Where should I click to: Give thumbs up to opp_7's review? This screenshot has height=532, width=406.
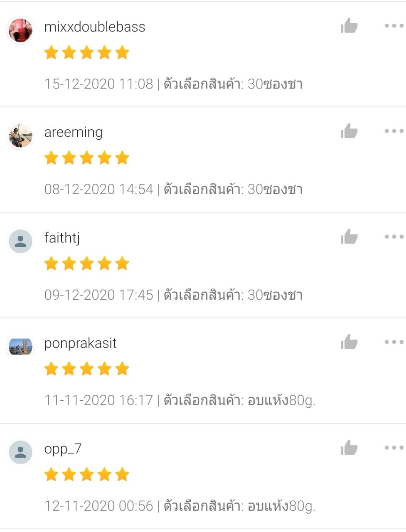pos(349,448)
